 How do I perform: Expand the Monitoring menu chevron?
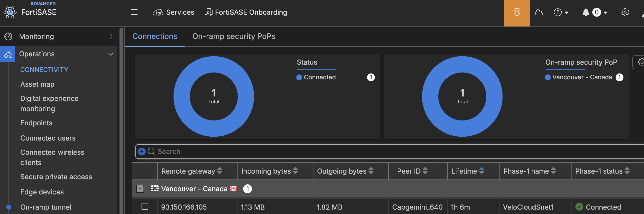(x=111, y=36)
